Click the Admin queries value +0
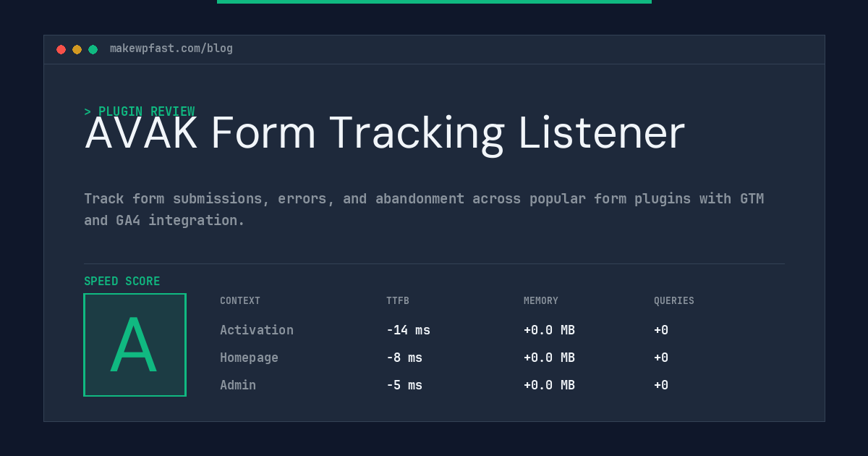This screenshot has width=868, height=456. pos(661,385)
